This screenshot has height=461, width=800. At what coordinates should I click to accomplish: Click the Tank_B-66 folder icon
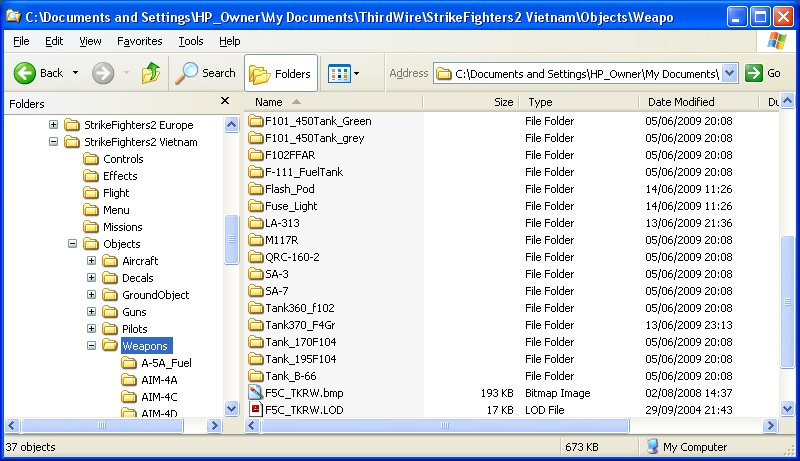pos(256,376)
